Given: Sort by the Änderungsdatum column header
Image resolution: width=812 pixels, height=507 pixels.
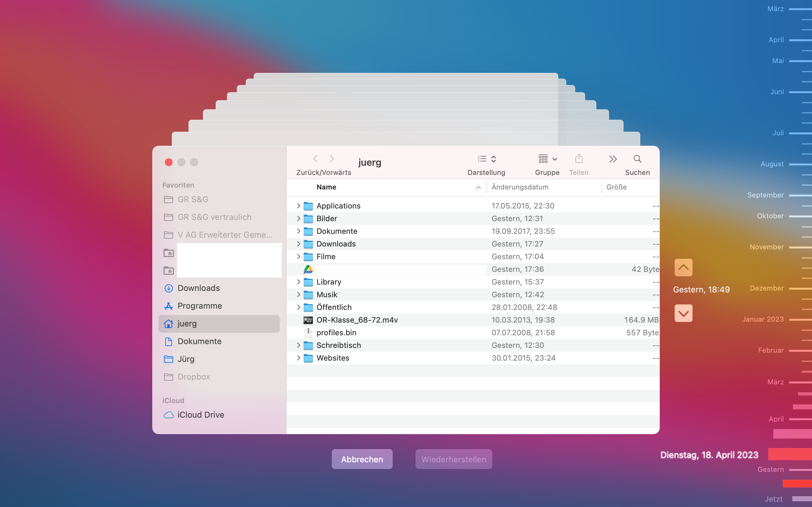Looking at the screenshot, I should tap(520, 187).
